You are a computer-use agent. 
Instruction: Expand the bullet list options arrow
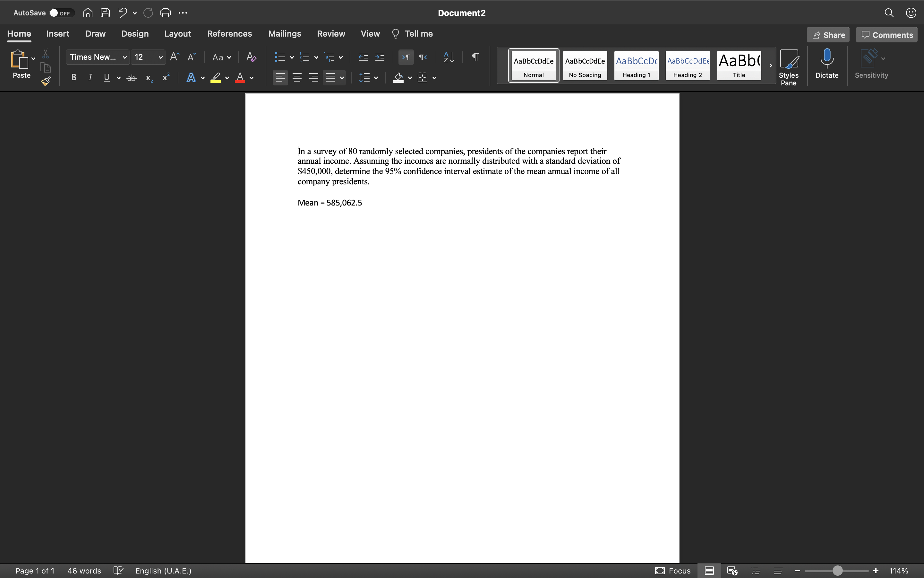pos(292,57)
